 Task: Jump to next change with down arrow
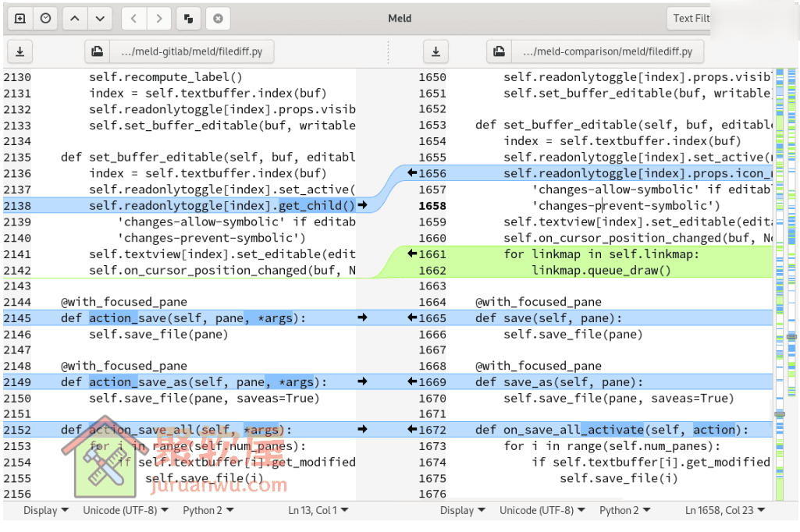(99, 19)
